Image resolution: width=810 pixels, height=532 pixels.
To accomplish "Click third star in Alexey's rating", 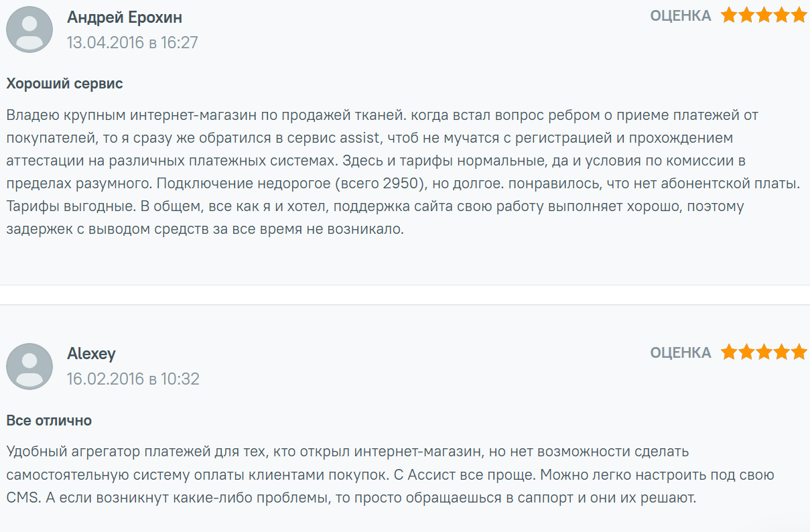I will (x=764, y=352).
